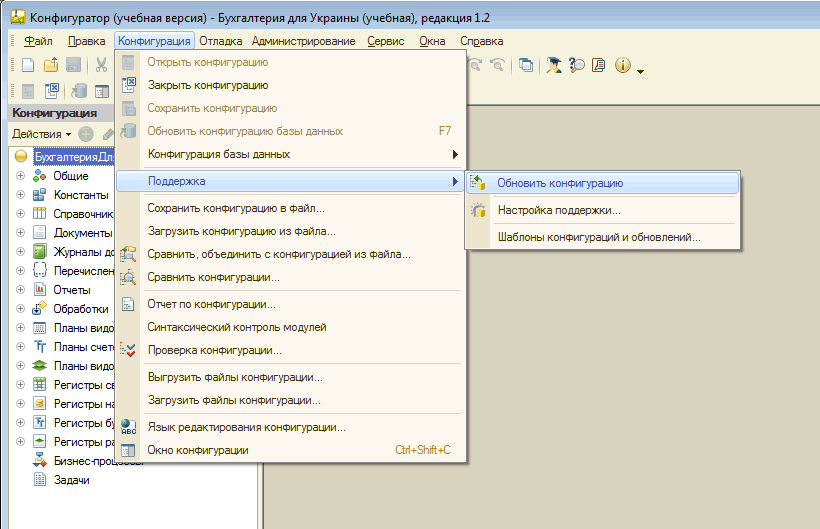Open the Syntax Assistant graduate-cap icon
The image size is (820, 529).
[553, 65]
